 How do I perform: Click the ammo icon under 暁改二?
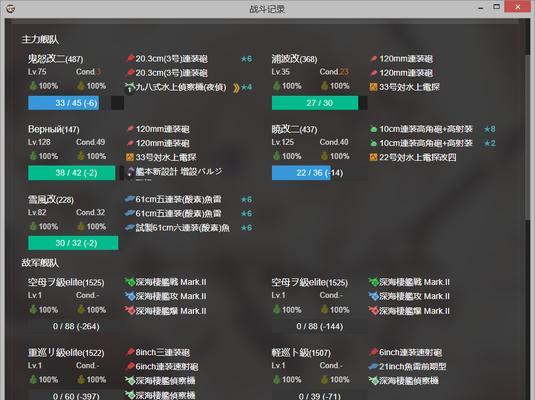click(x=324, y=156)
